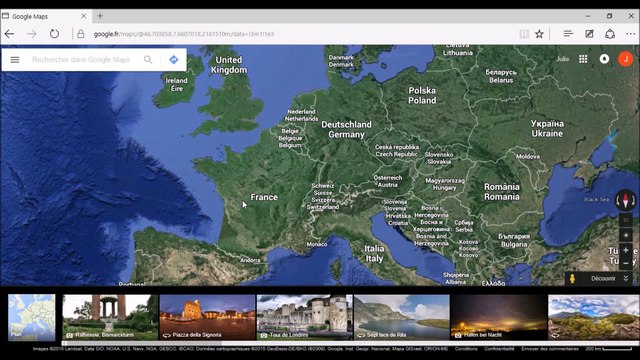Open the Piazza della Signoria panorama
This screenshot has width=640, height=360.
tap(207, 317)
